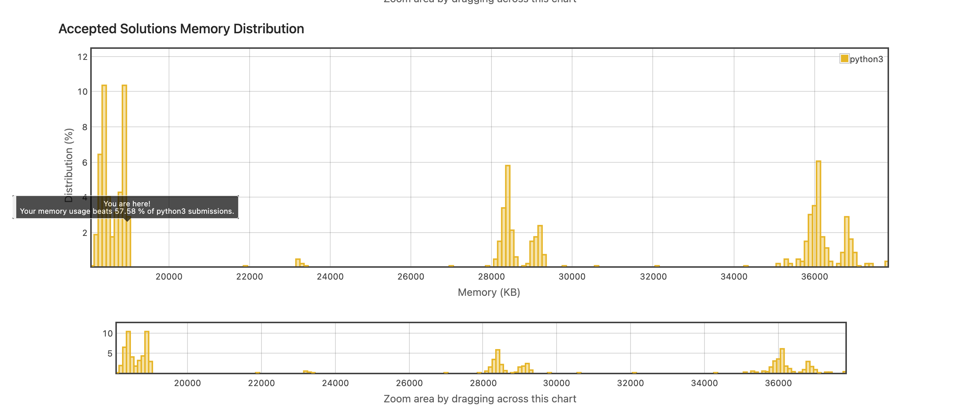Click the python3 legend label
980x409 pixels.
point(866,59)
